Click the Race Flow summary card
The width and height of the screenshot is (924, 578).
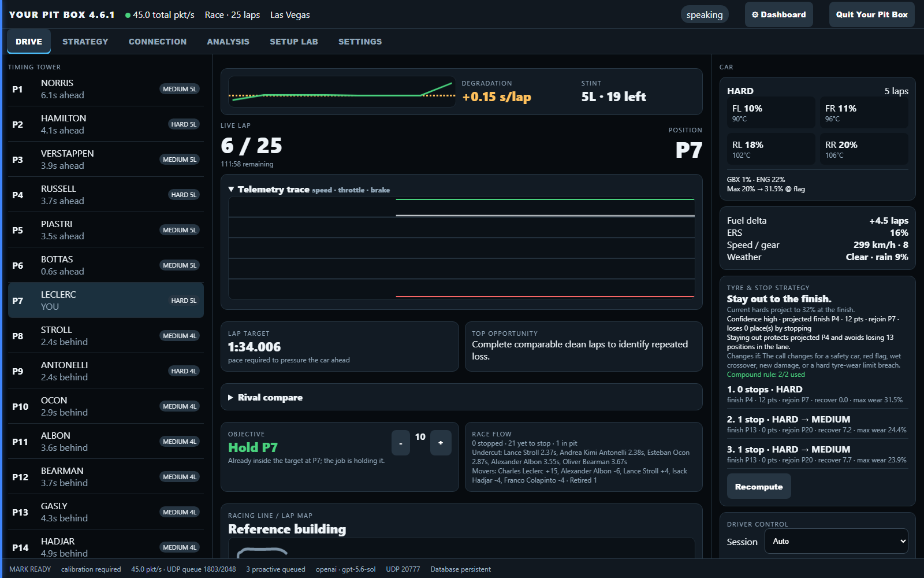pos(583,457)
